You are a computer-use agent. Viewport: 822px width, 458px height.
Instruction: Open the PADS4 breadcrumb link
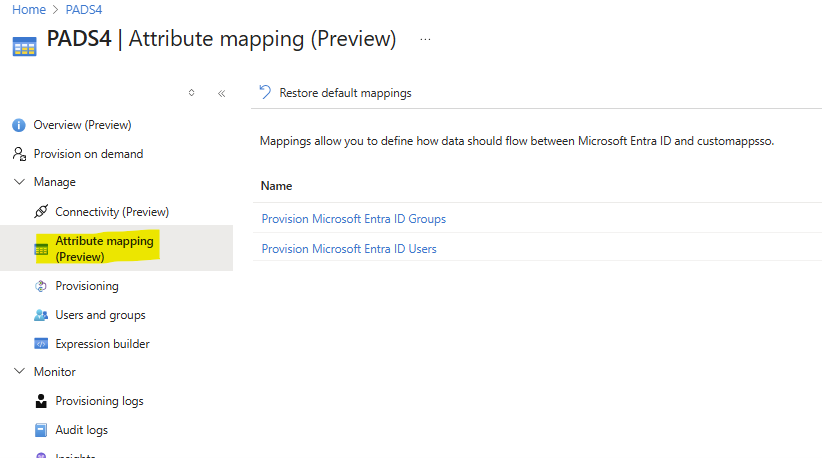coord(84,9)
